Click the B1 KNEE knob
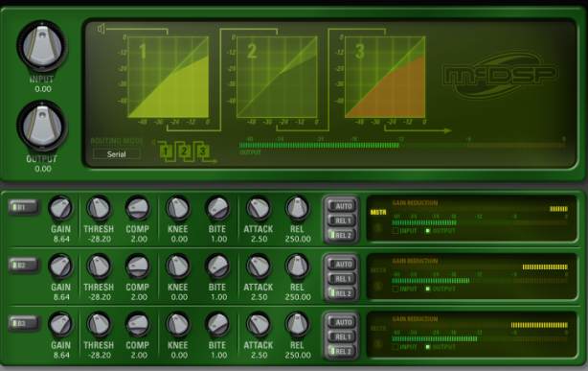Viewport: 588px width, 371px height. [x=178, y=208]
